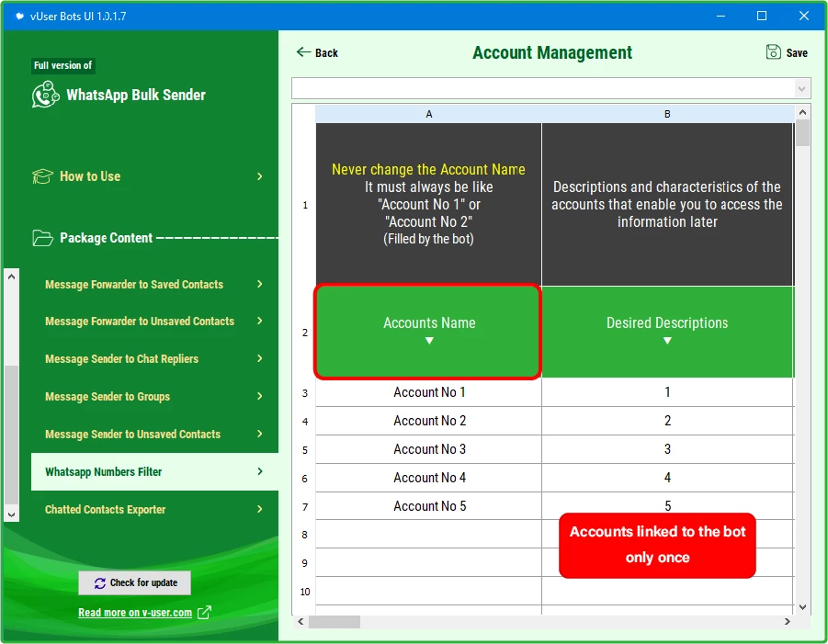This screenshot has height=644, width=828.
Task: Click the spreadsheet vertical scrollbar thumb
Action: click(x=802, y=132)
